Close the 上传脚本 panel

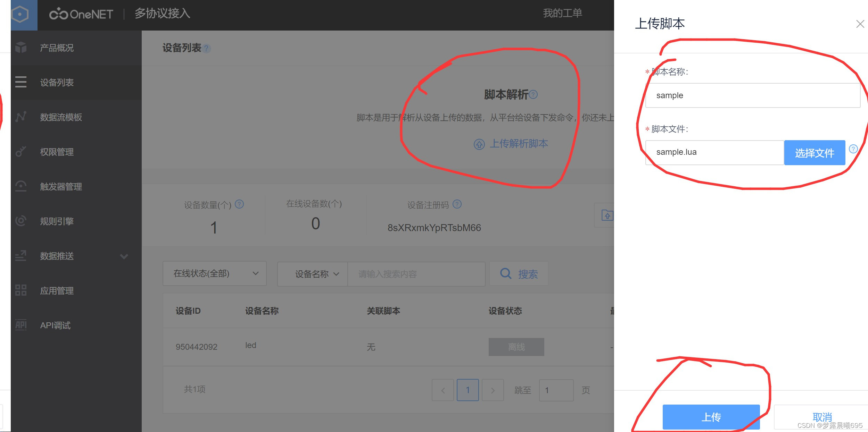pyautogui.click(x=860, y=24)
